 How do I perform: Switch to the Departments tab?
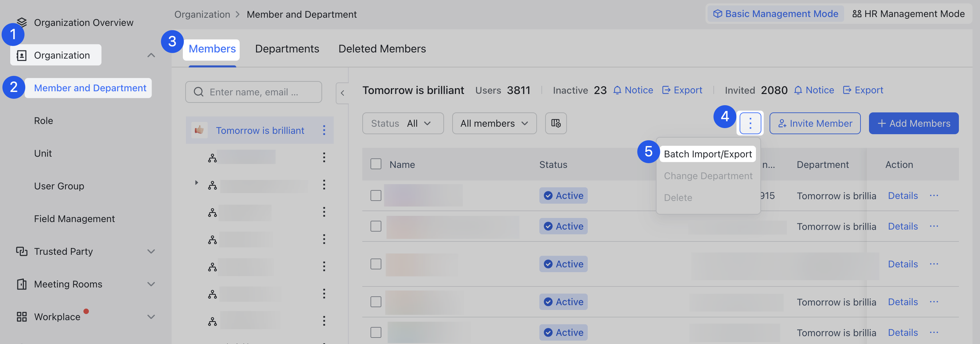[x=287, y=49]
